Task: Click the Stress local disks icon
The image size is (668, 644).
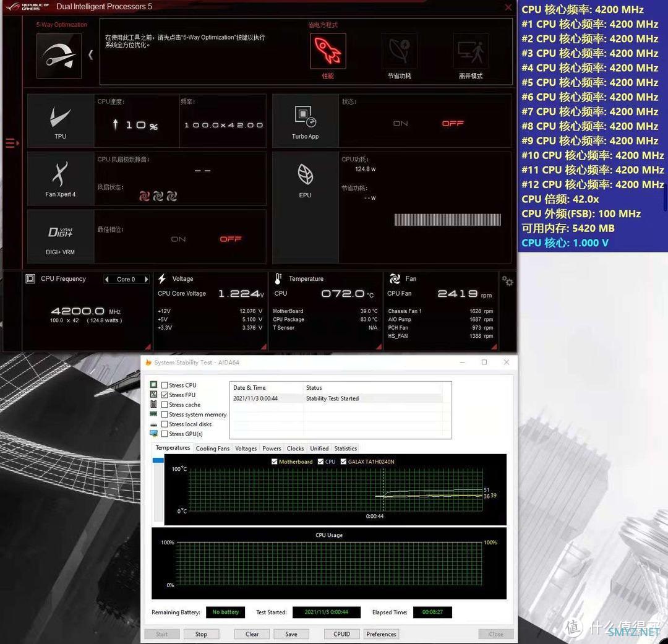Action: (154, 424)
